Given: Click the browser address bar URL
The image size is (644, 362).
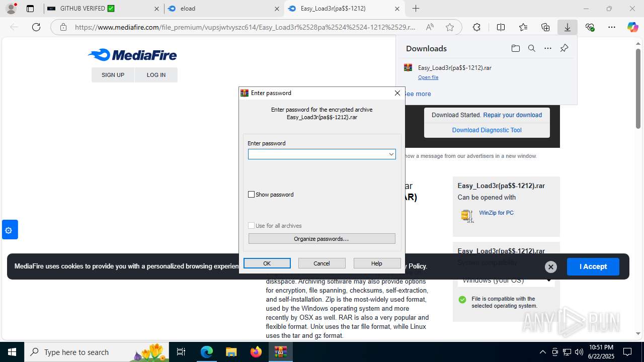Looking at the screenshot, I should click(x=245, y=27).
